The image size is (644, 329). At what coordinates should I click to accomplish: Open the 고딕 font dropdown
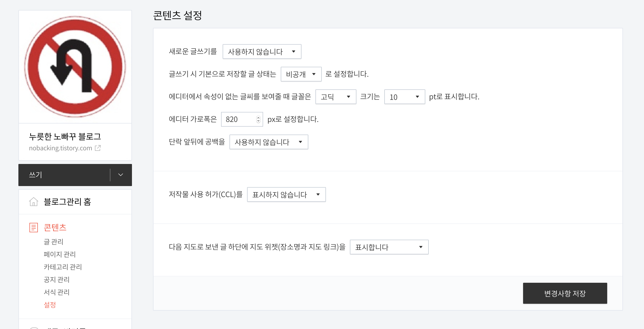click(336, 97)
